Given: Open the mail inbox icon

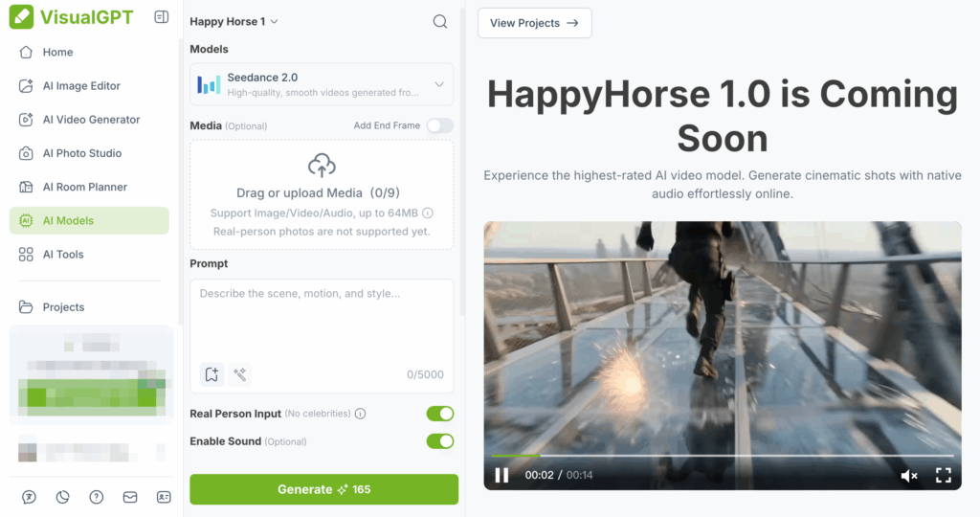Looking at the screenshot, I should pyautogui.click(x=130, y=497).
